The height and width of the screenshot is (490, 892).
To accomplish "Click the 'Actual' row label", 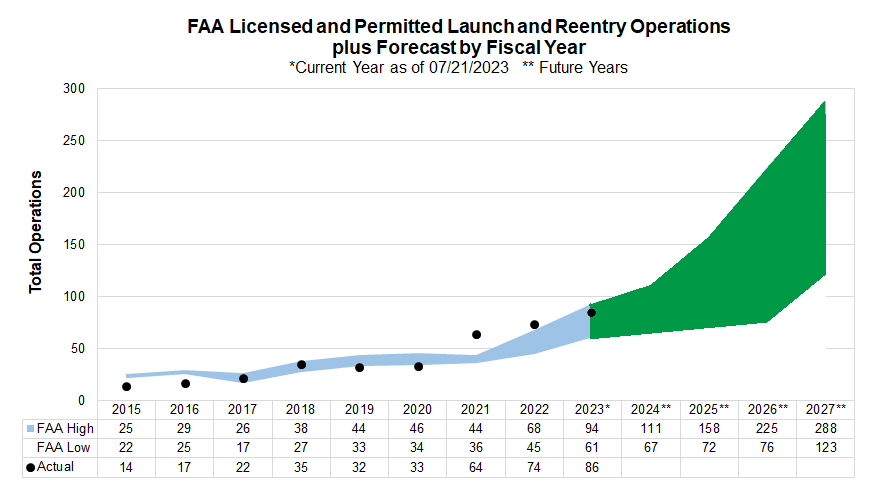I will (56, 467).
